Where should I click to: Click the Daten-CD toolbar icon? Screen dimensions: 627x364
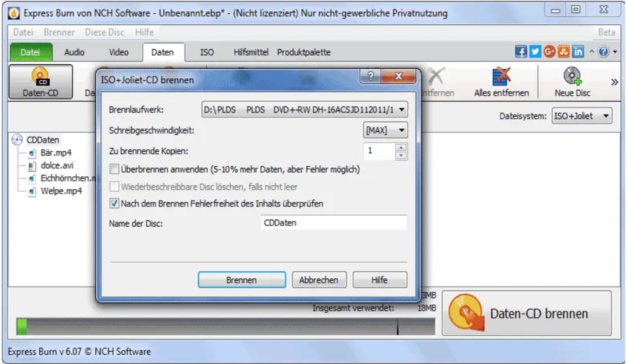click(41, 82)
